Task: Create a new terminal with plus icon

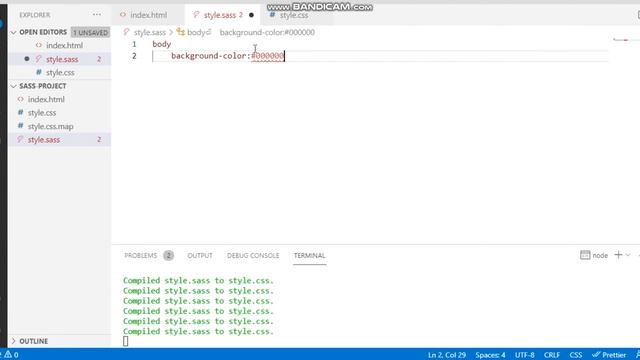Action: [618, 255]
